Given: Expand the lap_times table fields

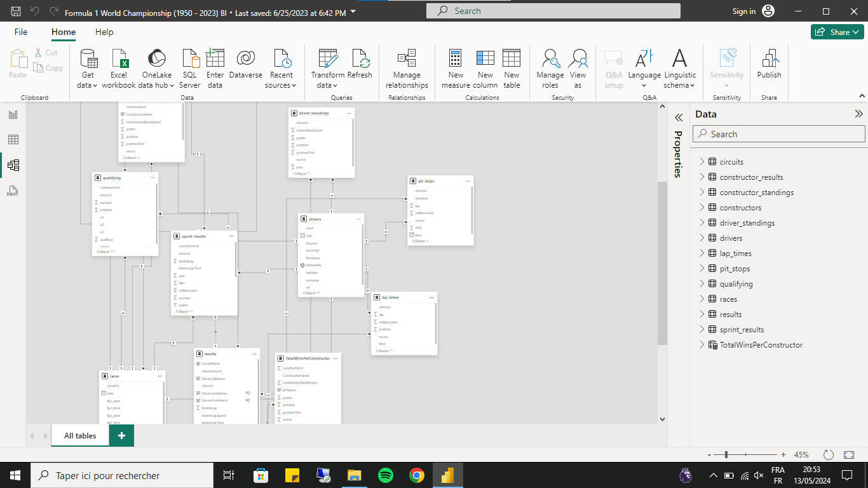Looking at the screenshot, I should tap(702, 254).
